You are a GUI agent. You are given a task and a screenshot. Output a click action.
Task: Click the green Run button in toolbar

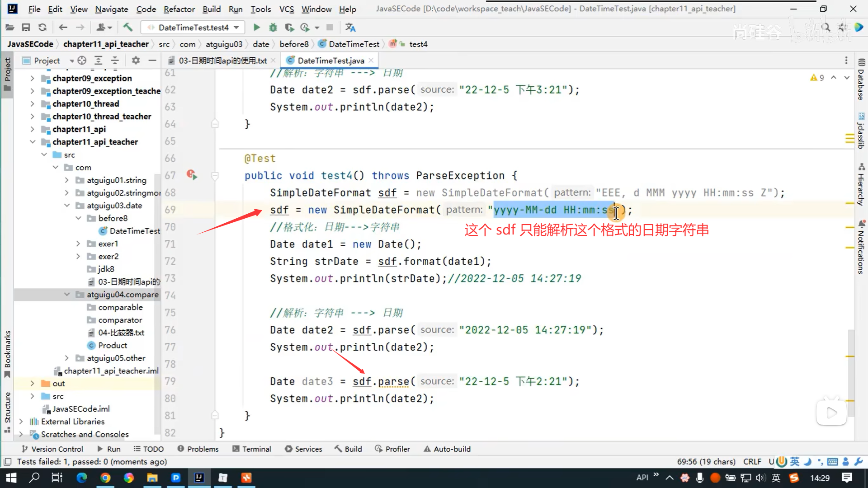click(x=256, y=28)
